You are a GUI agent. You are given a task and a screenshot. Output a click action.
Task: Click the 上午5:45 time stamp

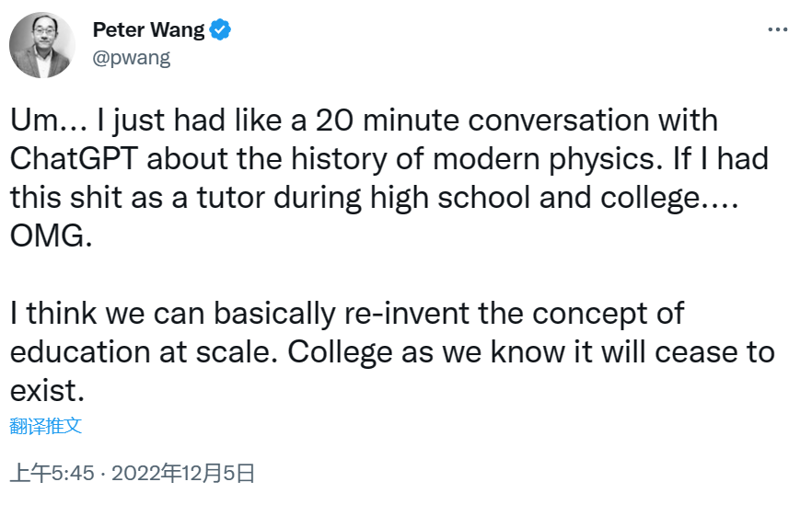click(52, 474)
